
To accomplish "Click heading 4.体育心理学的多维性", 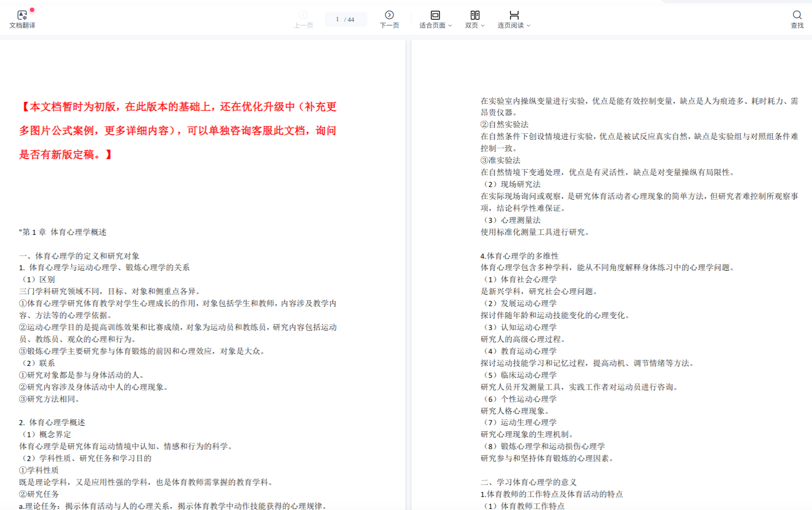I will pyautogui.click(x=519, y=256).
